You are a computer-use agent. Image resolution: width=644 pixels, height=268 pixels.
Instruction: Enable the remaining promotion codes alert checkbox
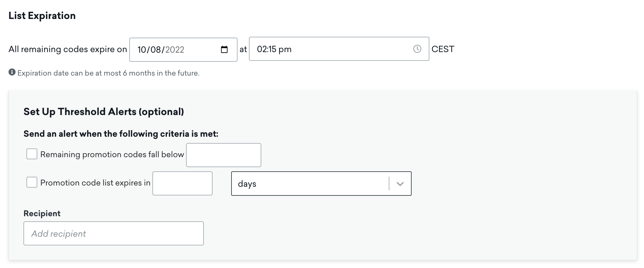(32, 154)
